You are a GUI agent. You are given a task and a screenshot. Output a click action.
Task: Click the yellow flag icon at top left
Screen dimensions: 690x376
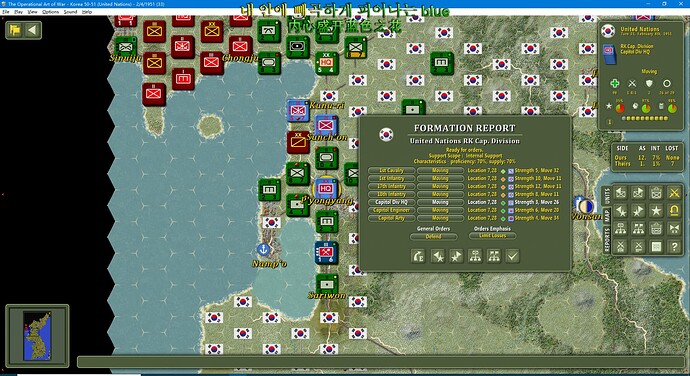pos(15,30)
